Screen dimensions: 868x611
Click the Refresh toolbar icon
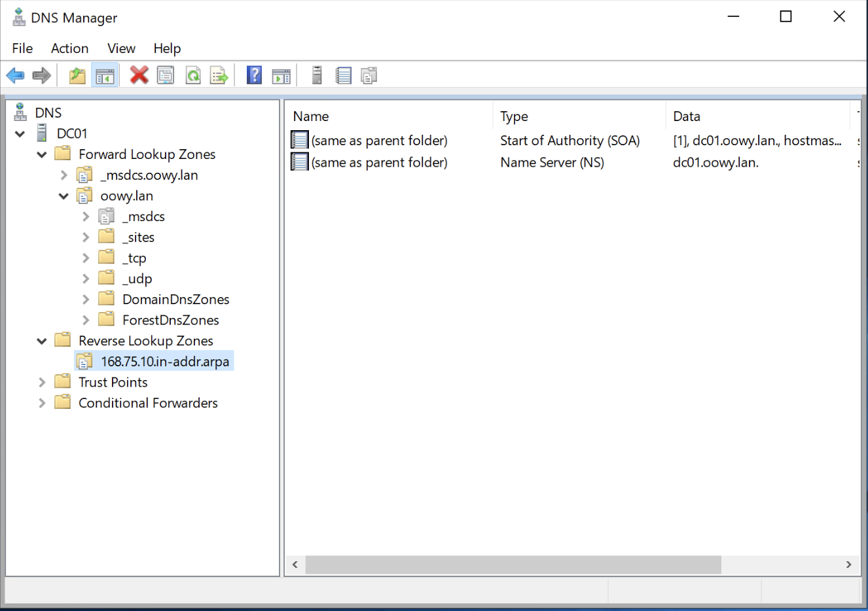click(x=193, y=76)
